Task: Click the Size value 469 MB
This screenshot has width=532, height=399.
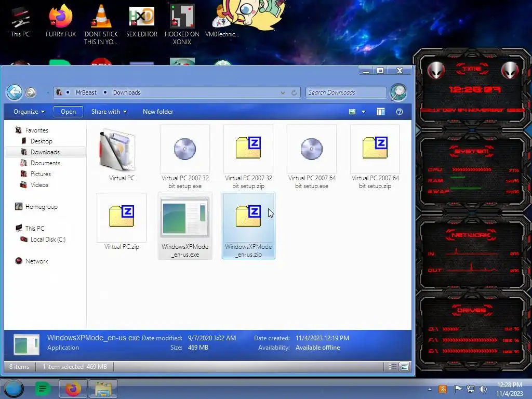Action: [x=198, y=348]
